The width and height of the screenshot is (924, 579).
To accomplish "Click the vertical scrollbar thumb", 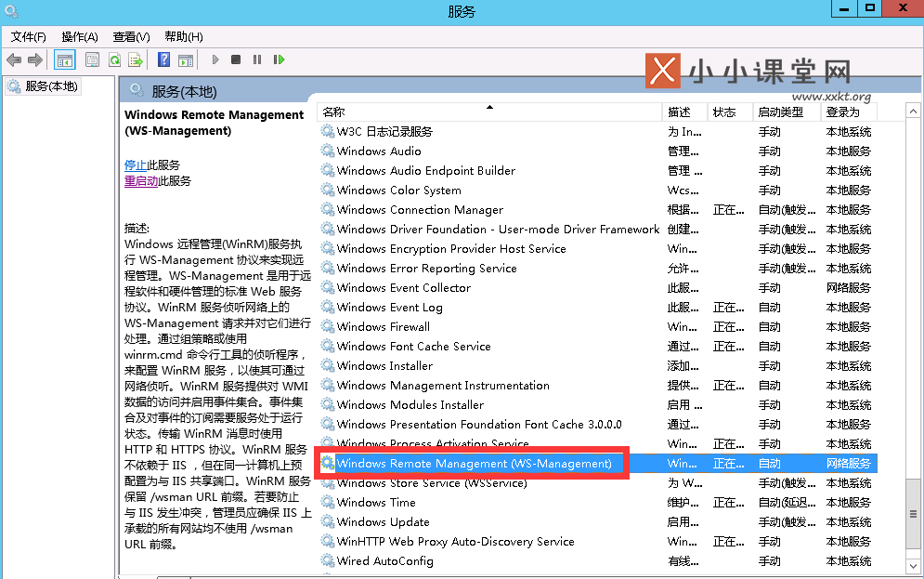I will click(x=913, y=514).
